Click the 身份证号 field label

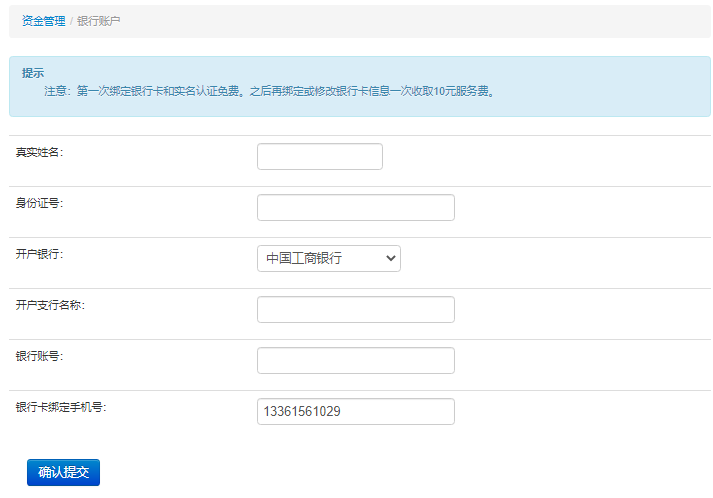pos(39,203)
